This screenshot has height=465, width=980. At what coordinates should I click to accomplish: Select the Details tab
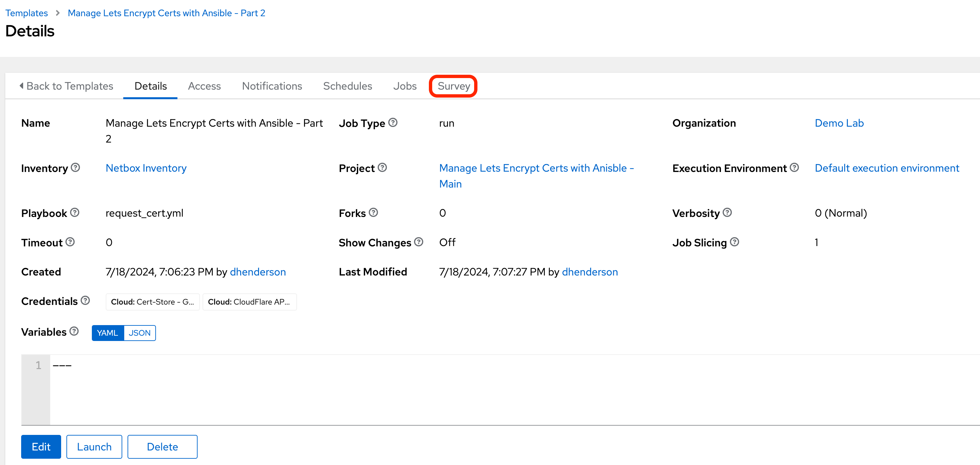(x=151, y=86)
